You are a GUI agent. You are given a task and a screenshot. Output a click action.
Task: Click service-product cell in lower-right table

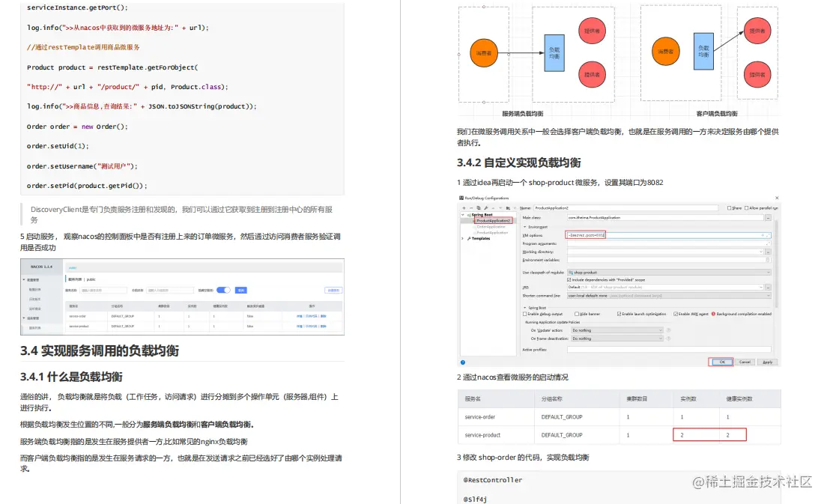(482, 435)
